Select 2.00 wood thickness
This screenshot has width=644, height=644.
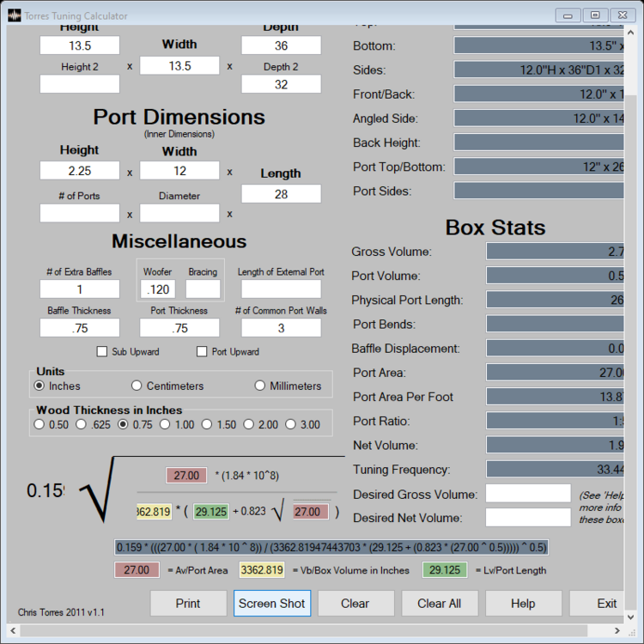click(248, 424)
